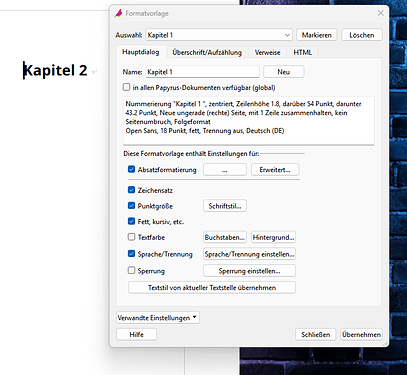Toggle the Absatzformatierung checkbox
This screenshot has height=375, width=407.
[131, 169]
